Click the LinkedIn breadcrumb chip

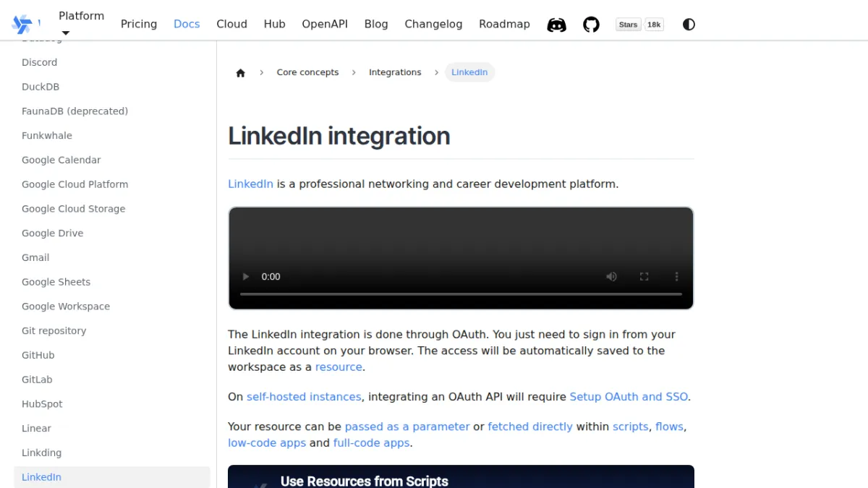[469, 72]
